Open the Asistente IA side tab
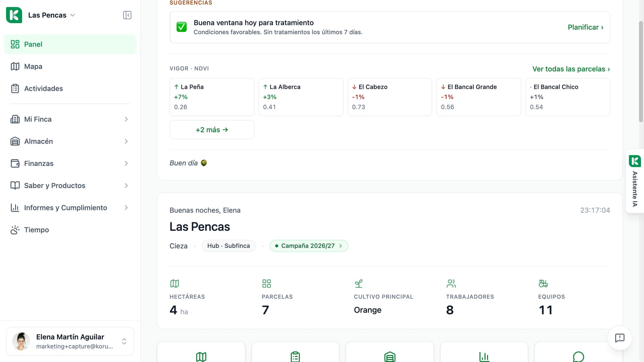This screenshot has width=644, height=362. click(635, 181)
